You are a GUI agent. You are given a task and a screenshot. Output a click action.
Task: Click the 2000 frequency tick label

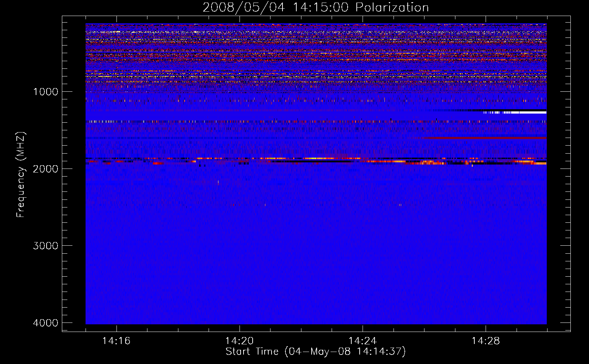click(x=46, y=169)
